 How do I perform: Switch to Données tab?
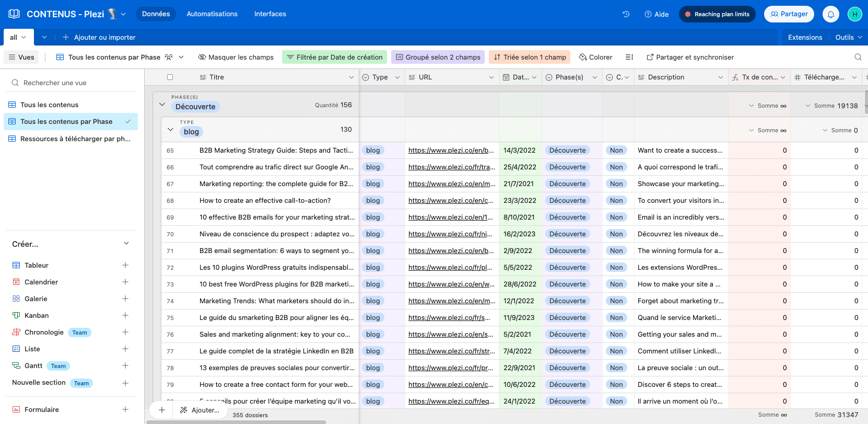[156, 14]
